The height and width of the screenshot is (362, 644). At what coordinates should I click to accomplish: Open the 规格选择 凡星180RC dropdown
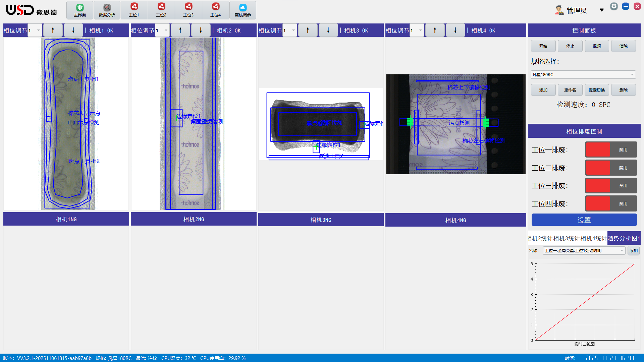click(583, 74)
